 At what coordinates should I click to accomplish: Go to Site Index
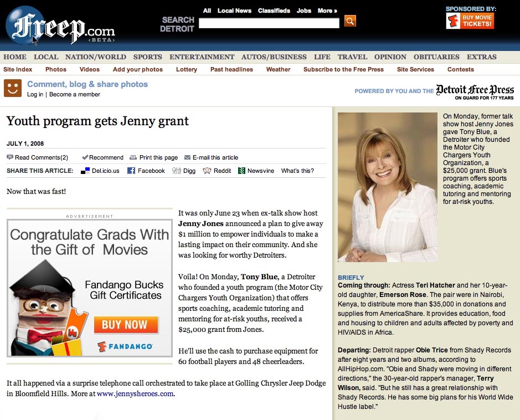click(x=18, y=69)
